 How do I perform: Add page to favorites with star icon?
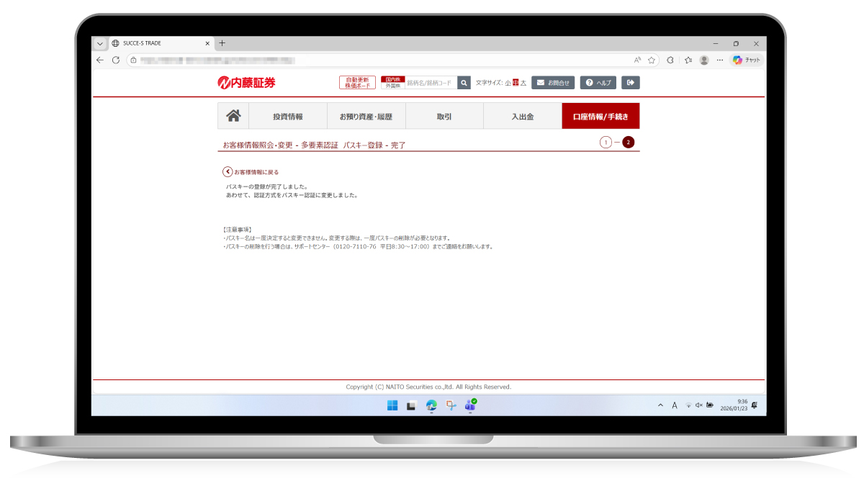coord(652,60)
